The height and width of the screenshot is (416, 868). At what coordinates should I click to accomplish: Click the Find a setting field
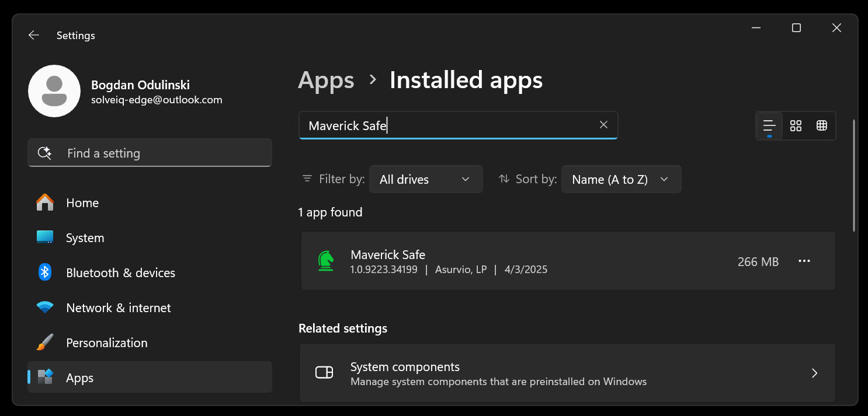pos(150,153)
